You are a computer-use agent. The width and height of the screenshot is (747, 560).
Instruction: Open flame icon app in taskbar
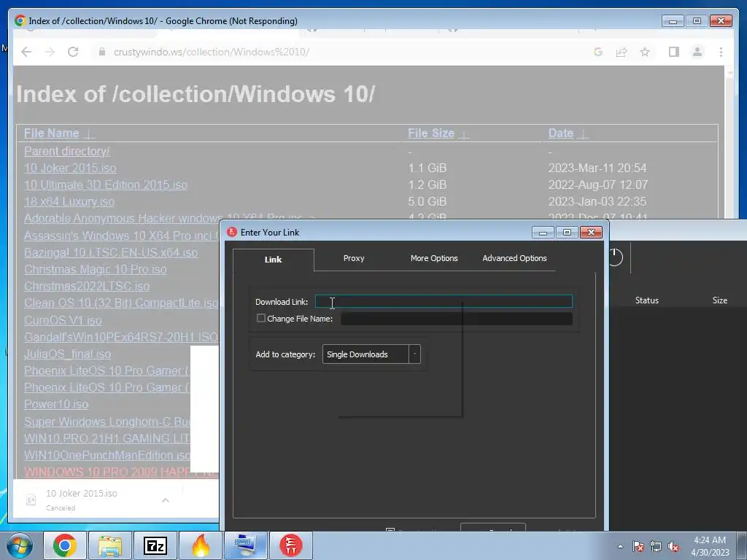point(201,545)
